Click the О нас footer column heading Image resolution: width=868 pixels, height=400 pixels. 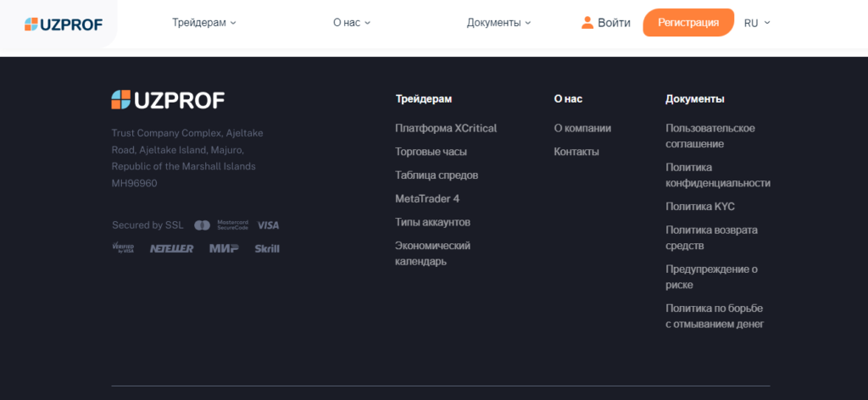[568, 99]
